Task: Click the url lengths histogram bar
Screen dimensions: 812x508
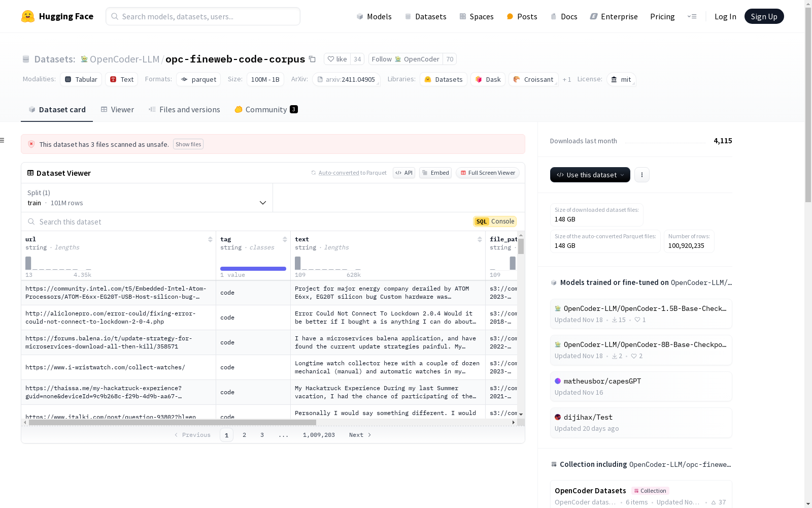Action: pyautogui.click(x=28, y=263)
